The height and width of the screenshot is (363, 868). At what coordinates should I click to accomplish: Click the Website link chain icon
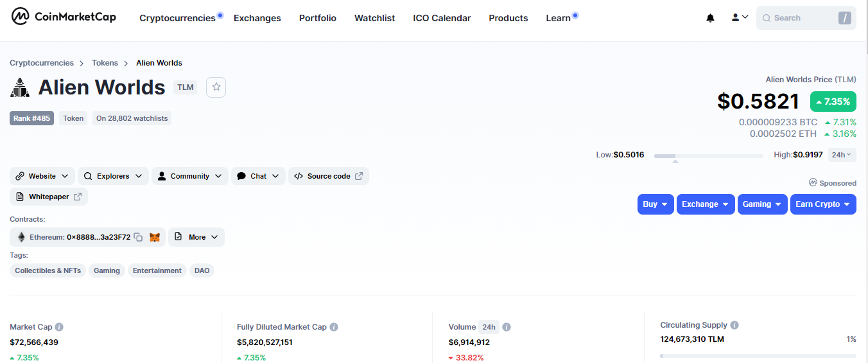tap(20, 176)
